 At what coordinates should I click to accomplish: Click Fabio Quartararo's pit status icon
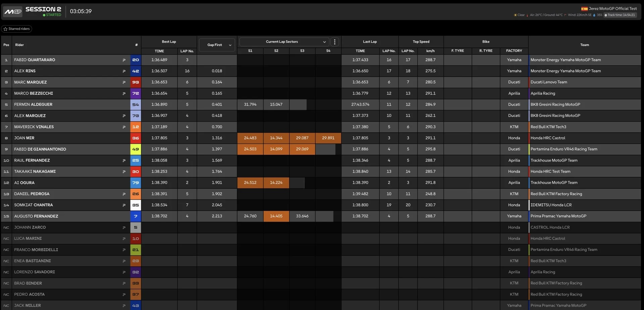click(x=124, y=60)
